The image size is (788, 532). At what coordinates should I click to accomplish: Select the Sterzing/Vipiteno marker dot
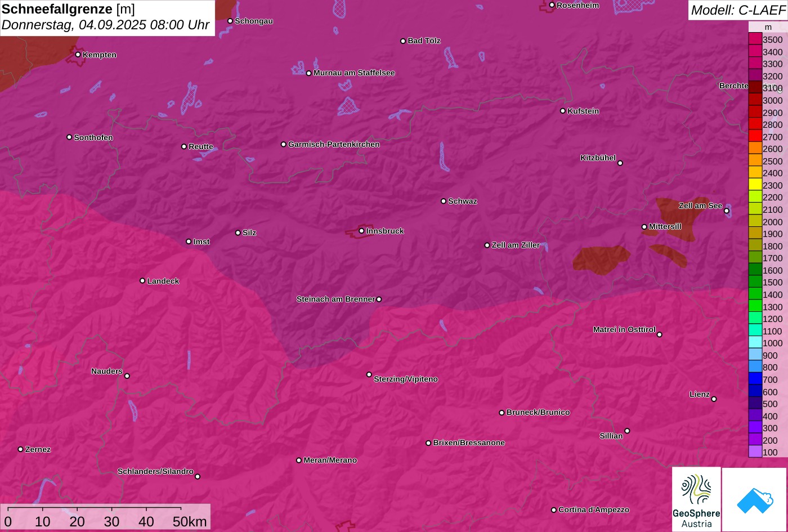[x=369, y=374]
